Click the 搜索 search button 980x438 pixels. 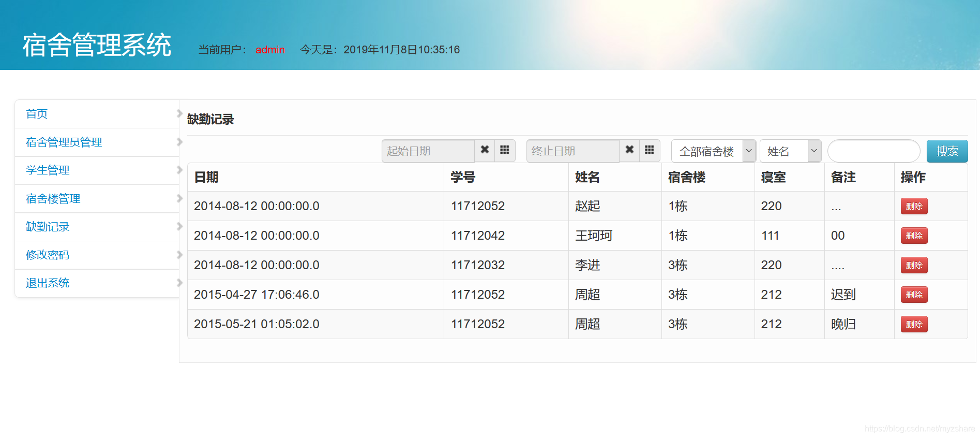coord(947,151)
